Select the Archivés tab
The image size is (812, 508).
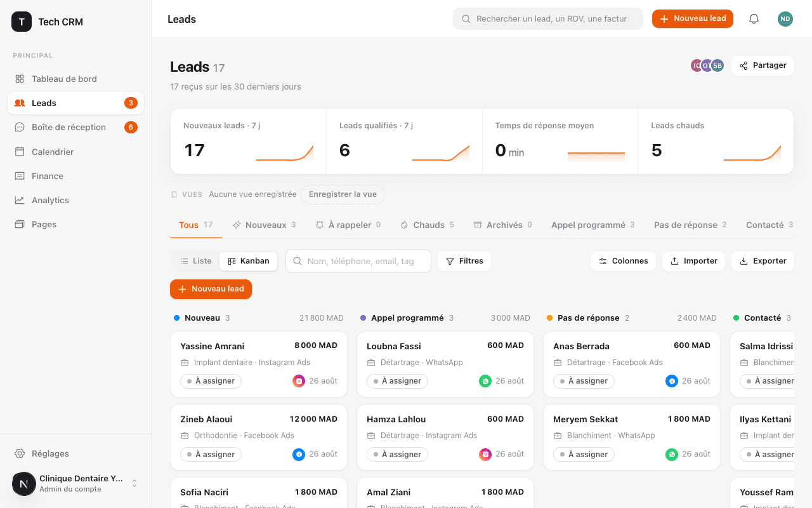(x=503, y=225)
